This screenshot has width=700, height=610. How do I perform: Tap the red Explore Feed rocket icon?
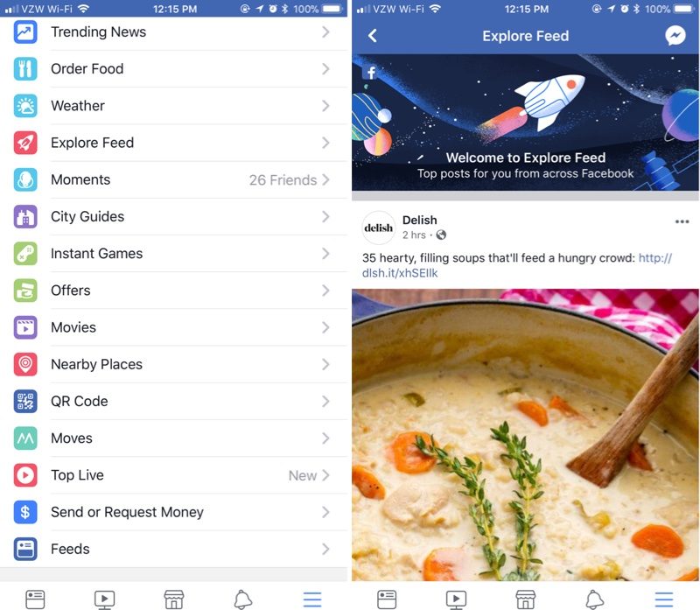25,143
